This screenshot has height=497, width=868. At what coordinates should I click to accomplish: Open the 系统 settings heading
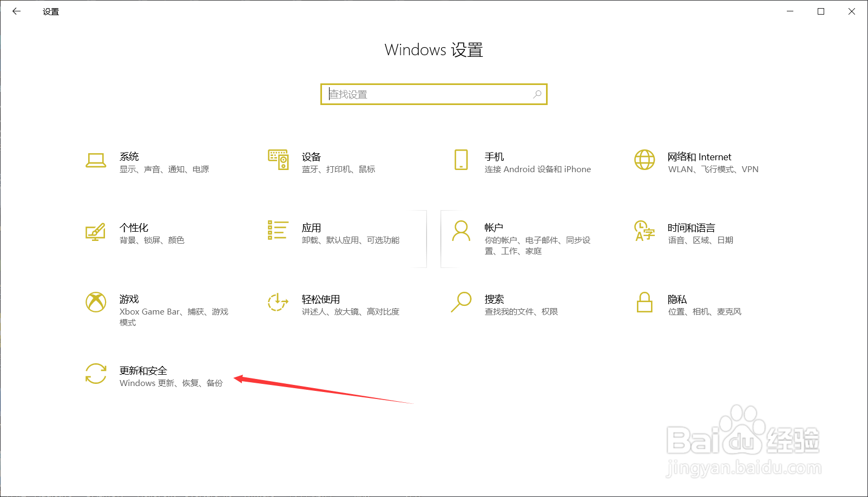coord(129,156)
